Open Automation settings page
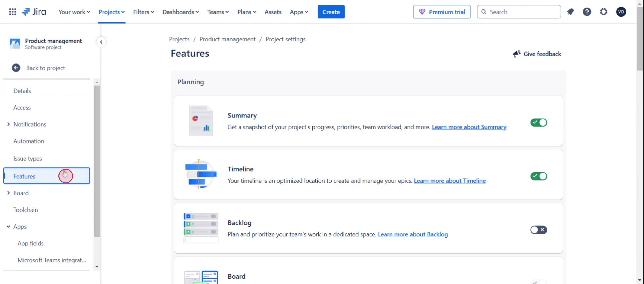Viewport: 644px width, 284px height. tap(29, 141)
